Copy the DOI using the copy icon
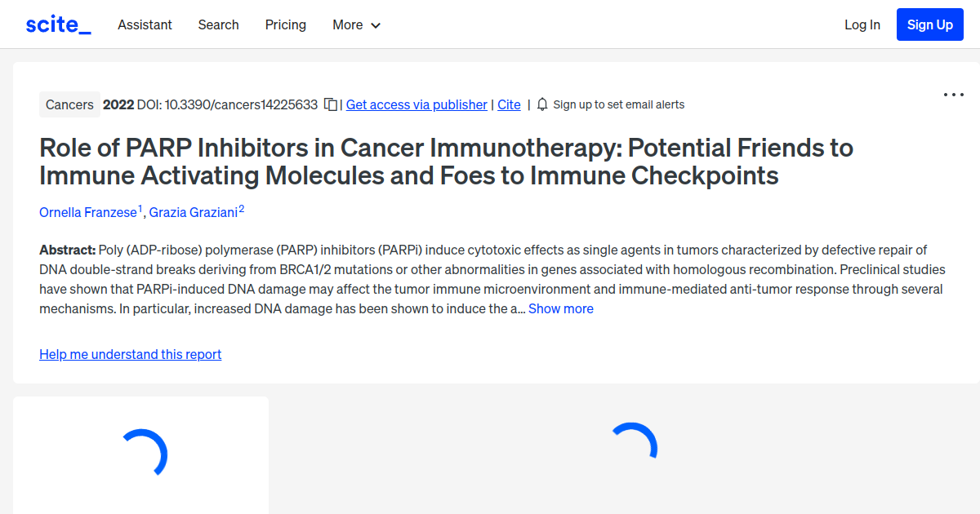Viewport: 980px width, 514px height. [x=330, y=104]
